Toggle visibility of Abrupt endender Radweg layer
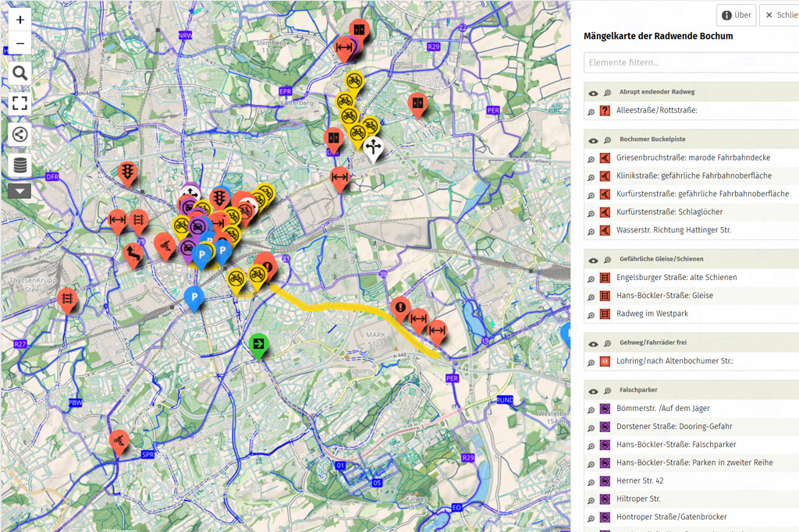 click(x=593, y=94)
